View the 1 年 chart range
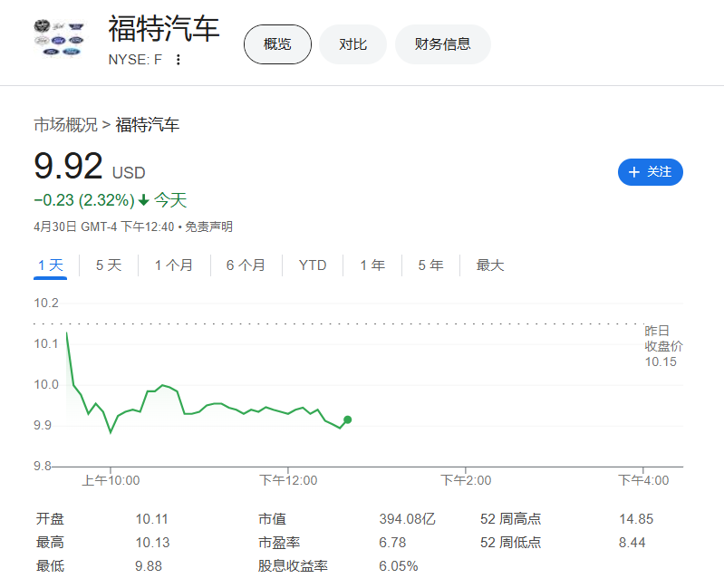The width and height of the screenshot is (724, 588). [x=372, y=265]
